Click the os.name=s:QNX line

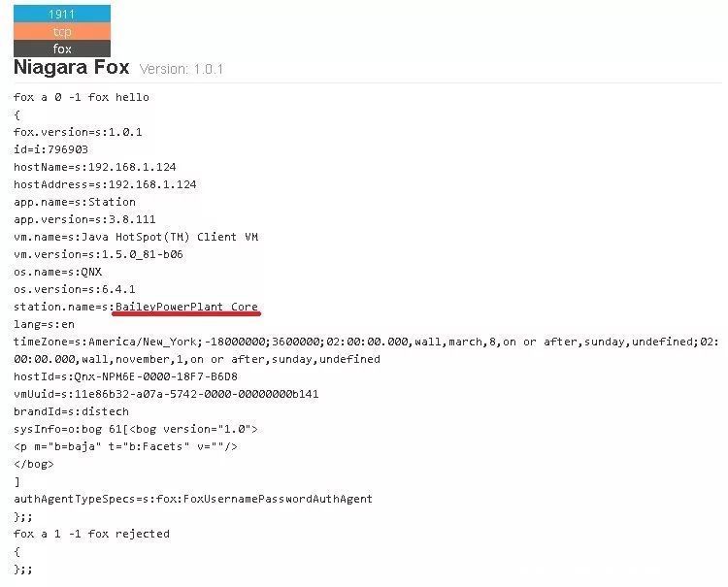tap(57, 272)
